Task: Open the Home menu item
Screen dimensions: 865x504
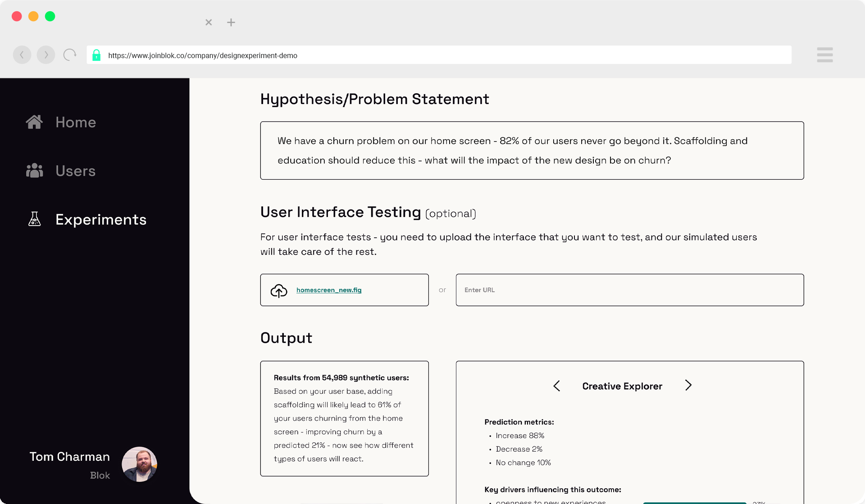Action: (x=76, y=123)
